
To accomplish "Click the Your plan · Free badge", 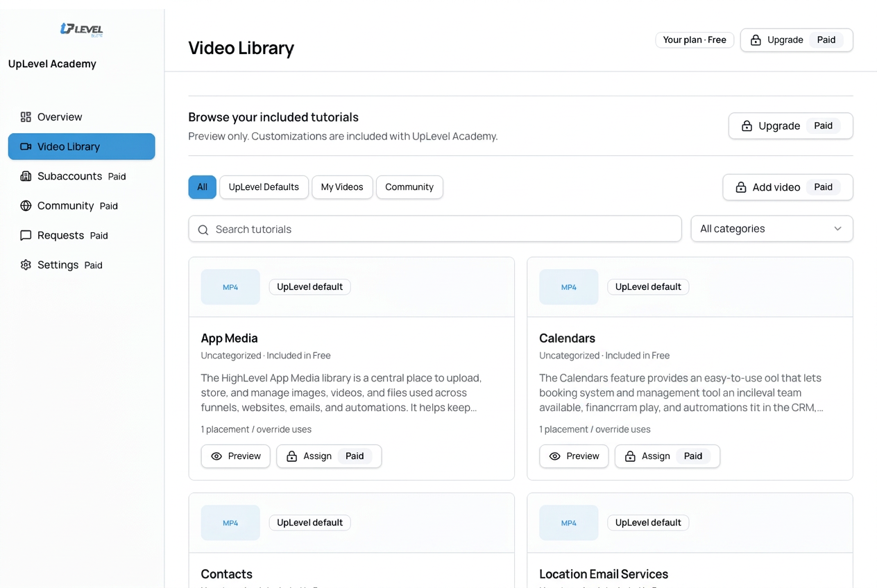I will point(695,40).
